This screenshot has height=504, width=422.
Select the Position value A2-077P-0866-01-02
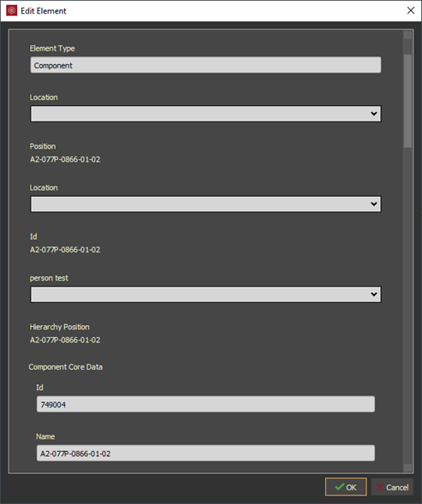coord(65,159)
